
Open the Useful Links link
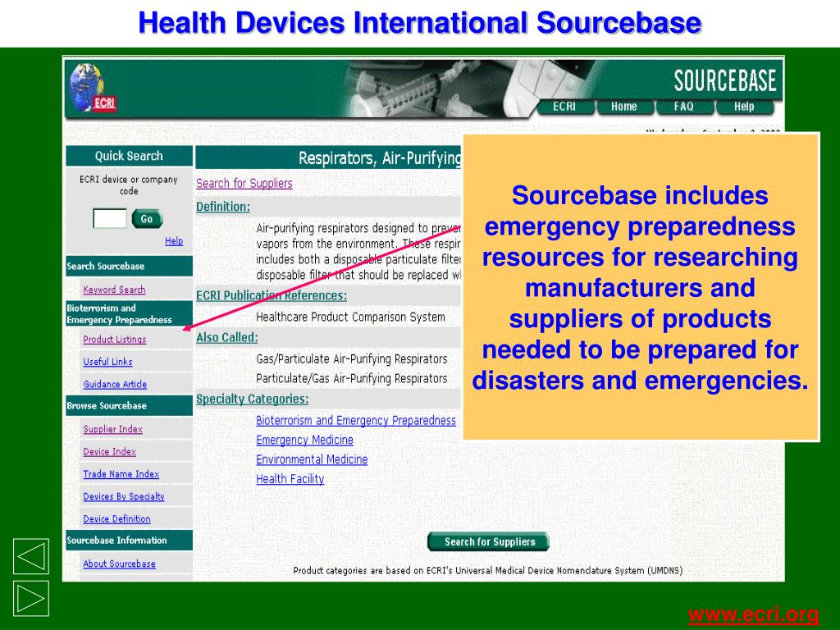point(107,362)
